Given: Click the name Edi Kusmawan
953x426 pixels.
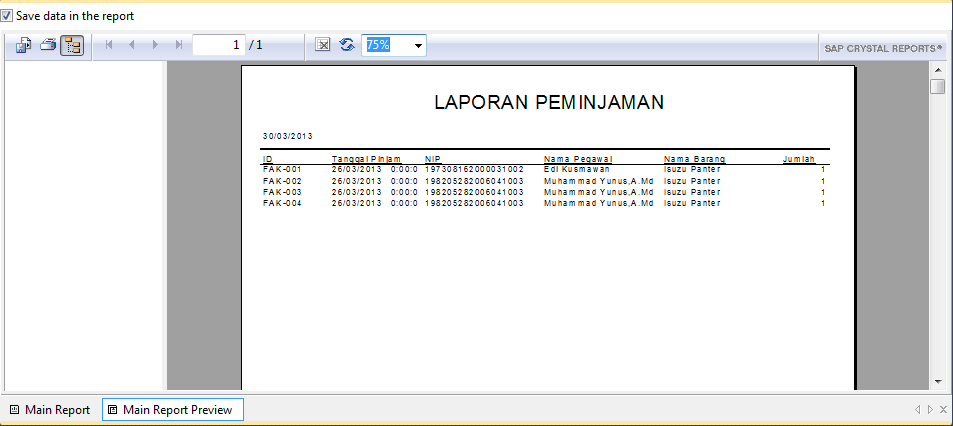Looking at the screenshot, I should (x=577, y=169).
